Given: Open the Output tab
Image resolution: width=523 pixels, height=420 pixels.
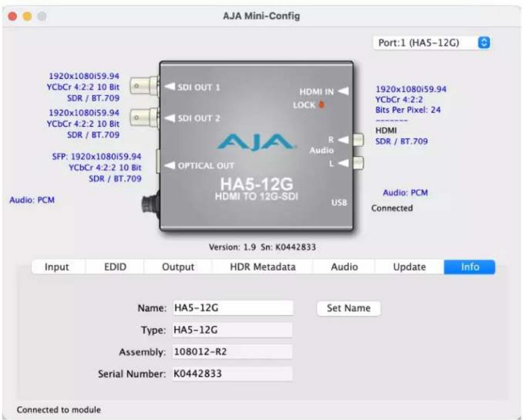Looking at the screenshot, I should pos(178,267).
